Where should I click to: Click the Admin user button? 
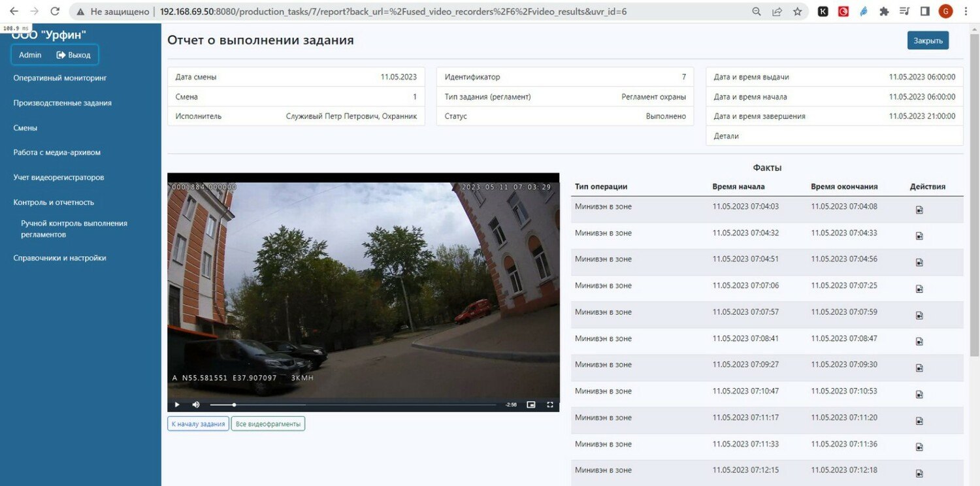(x=30, y=55)
